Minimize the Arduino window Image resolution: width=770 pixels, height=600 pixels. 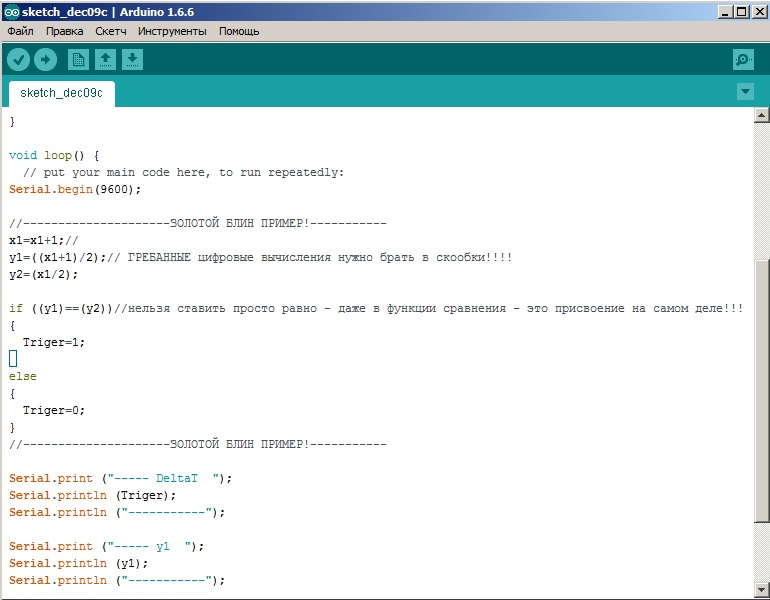coord(725,12)
